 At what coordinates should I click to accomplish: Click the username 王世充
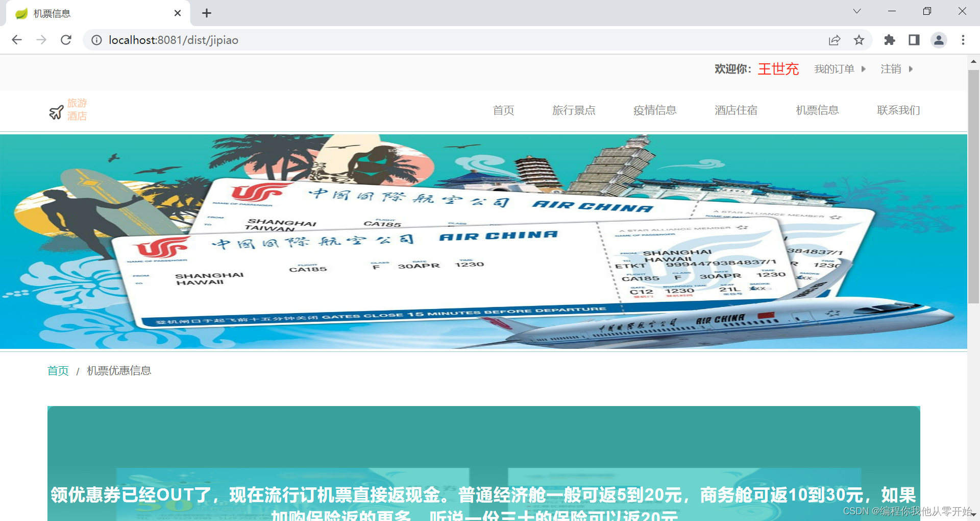click(x=778, y=69)
